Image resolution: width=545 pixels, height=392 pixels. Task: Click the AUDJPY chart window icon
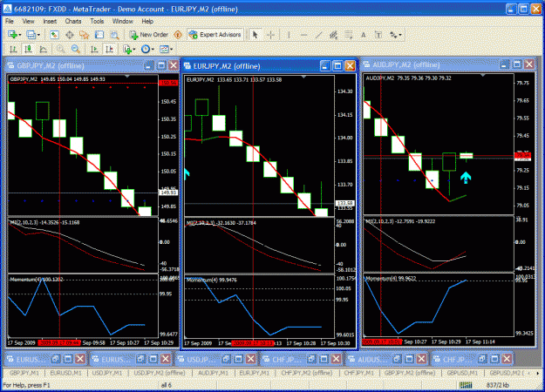[x=367, y=64]
